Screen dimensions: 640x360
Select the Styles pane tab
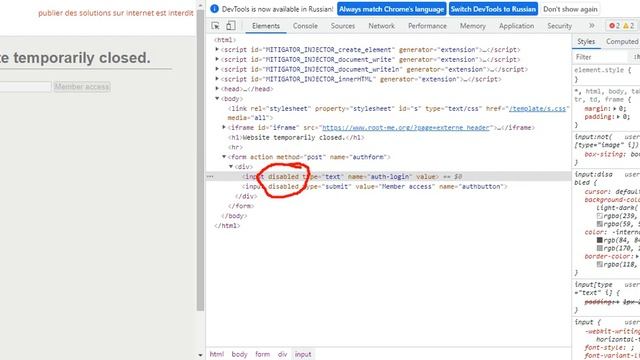tap(586, 42)
